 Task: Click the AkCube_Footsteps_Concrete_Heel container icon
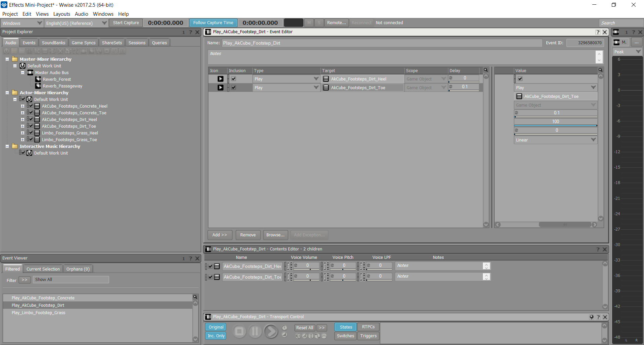[x=37, y=106]
